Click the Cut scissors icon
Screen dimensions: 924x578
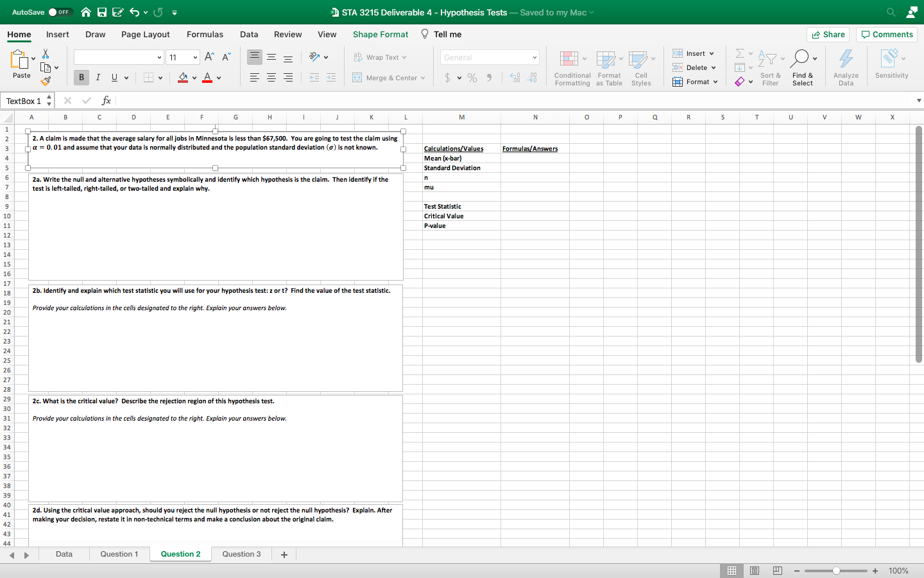[x=46, y=53]
